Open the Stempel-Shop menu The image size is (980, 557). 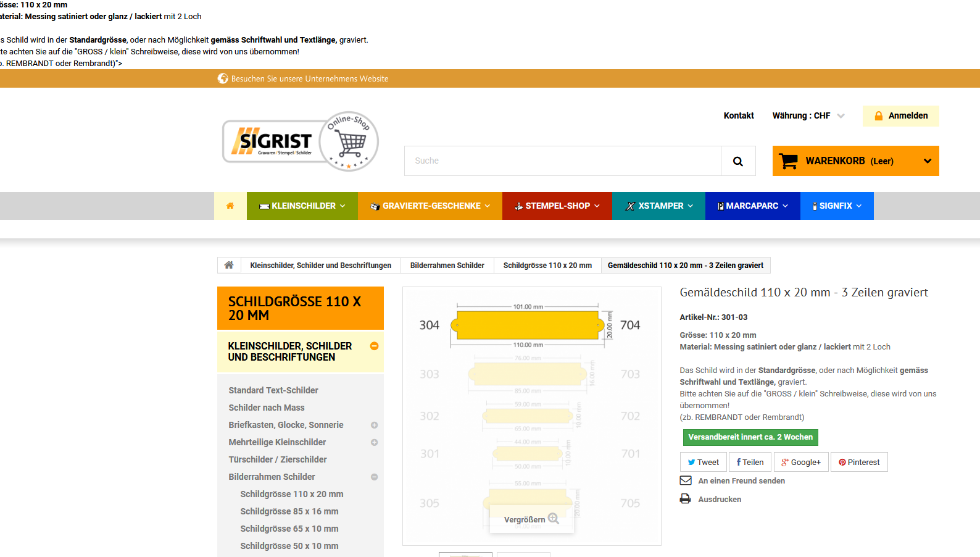coord(557,206)
